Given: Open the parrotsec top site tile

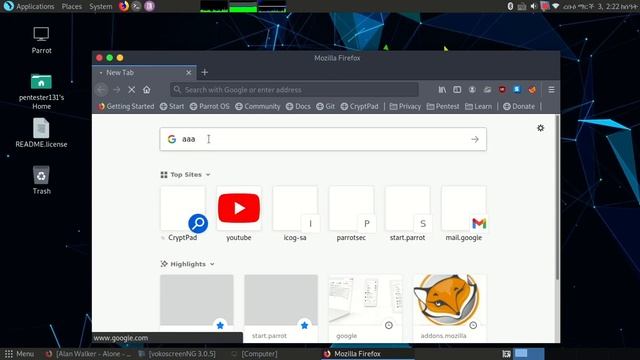Looking at the screenshot, I should pos(351,213).
